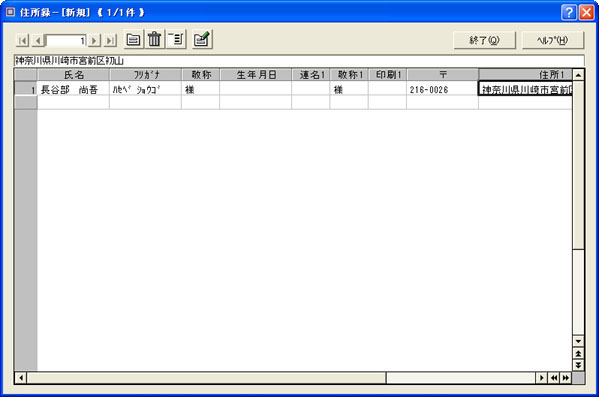Click the 終了(Q) button

(484, 40)
